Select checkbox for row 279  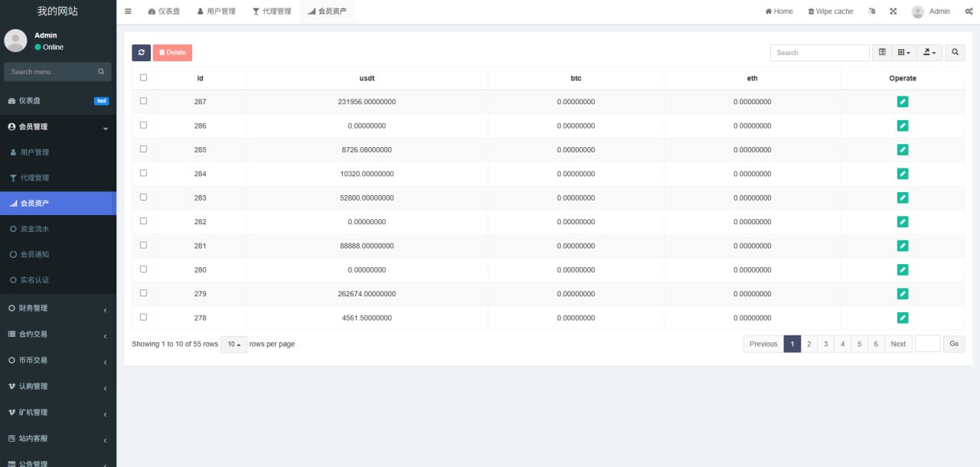click(143, 293)
